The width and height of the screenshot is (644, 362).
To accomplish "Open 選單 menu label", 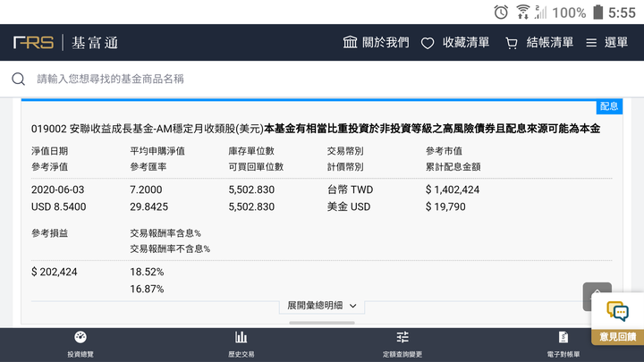I will 616,42.
